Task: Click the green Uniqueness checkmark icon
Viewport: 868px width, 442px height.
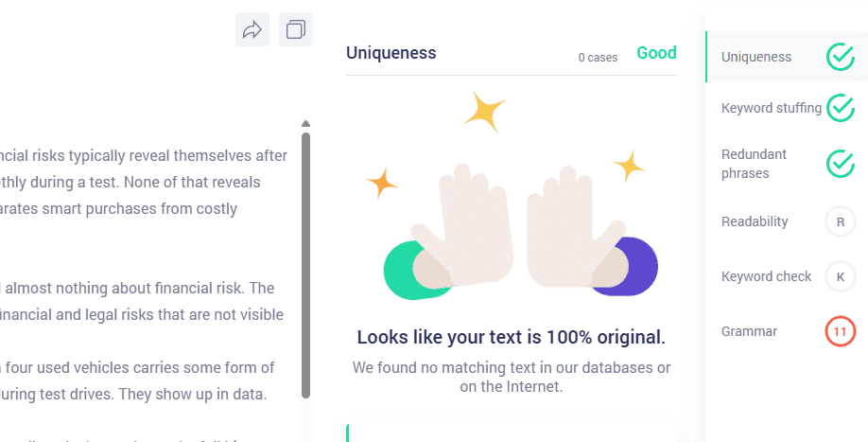Action: pyautogui.click(x=840, y=57)
